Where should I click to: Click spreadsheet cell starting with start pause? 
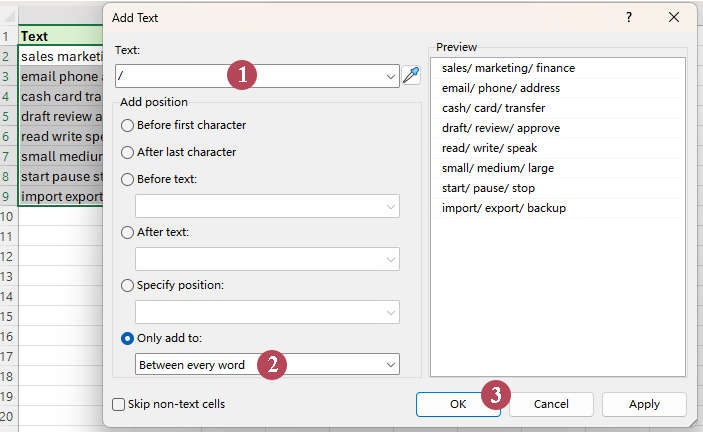[61, 177]
